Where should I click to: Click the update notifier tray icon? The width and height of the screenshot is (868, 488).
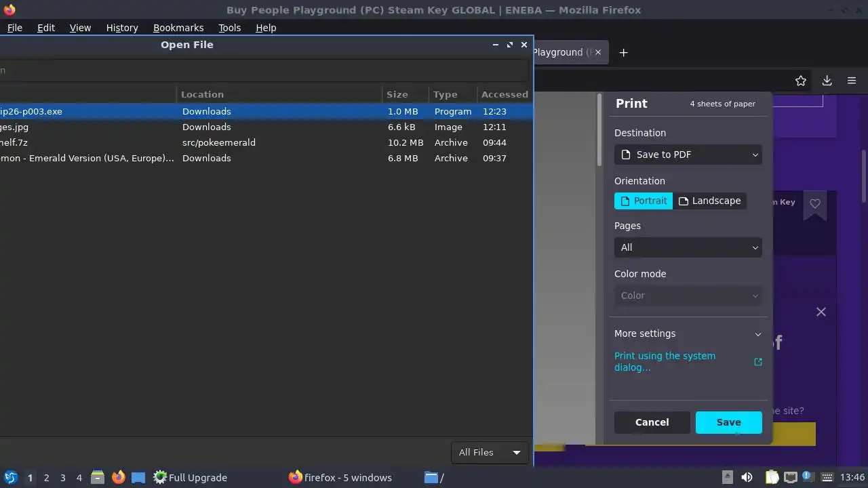(807, 476)
